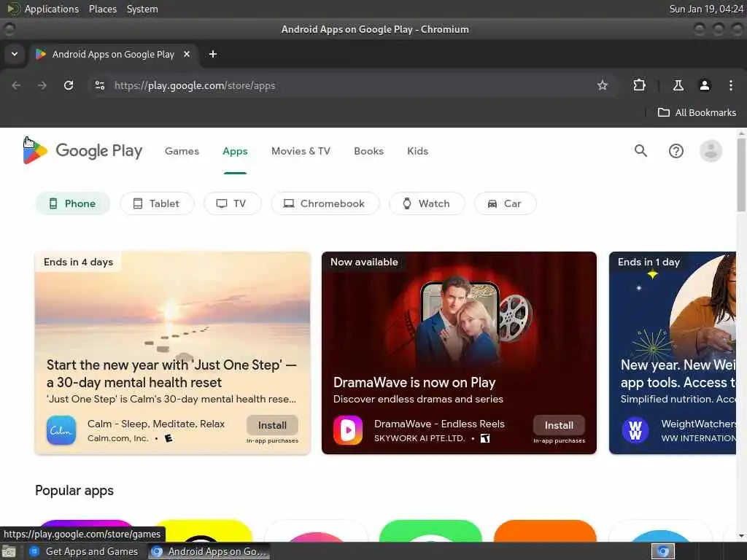Click the show desktop icon in taskbar
This screenshot has height=560, width=747.
coord(9,552)
